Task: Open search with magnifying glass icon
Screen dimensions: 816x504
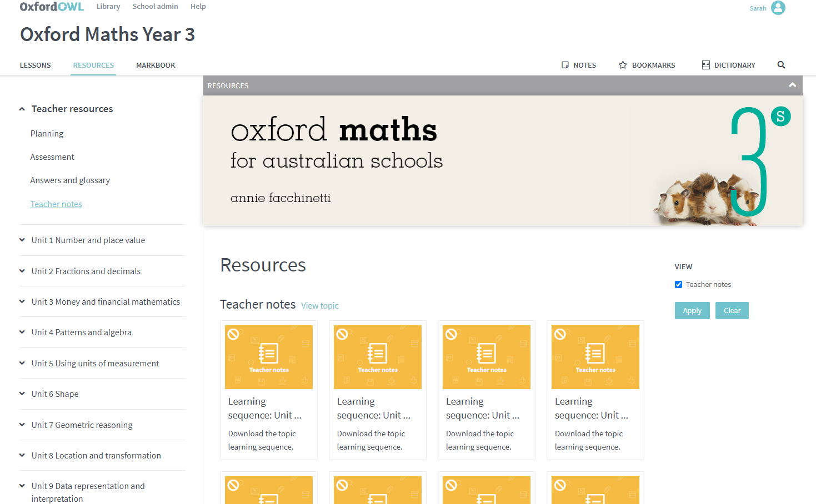Action: coord(781,65)
